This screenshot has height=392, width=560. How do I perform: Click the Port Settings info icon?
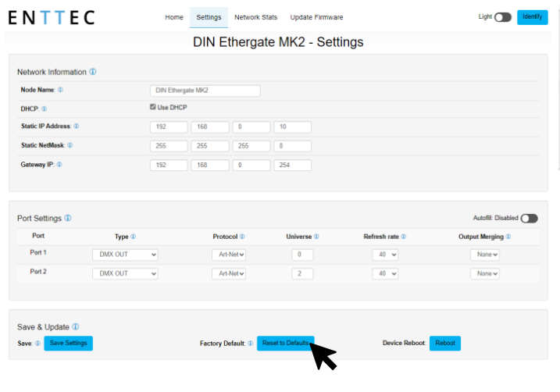pyautogui.click(x=68, y=218)
